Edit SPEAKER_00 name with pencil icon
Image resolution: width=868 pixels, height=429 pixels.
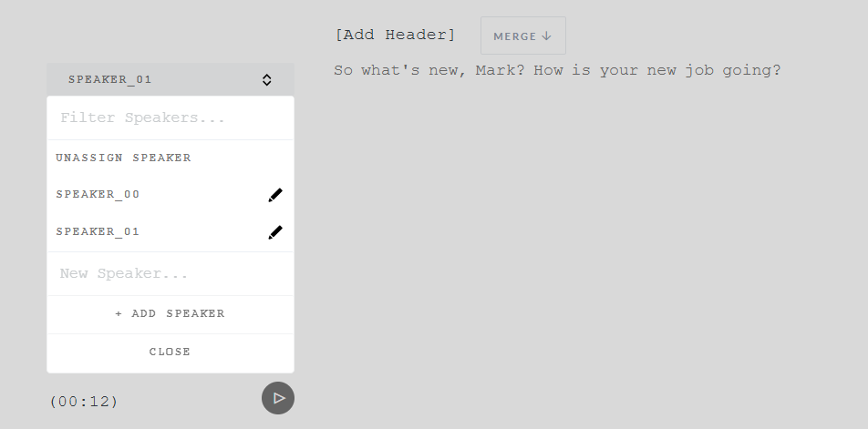275,195
